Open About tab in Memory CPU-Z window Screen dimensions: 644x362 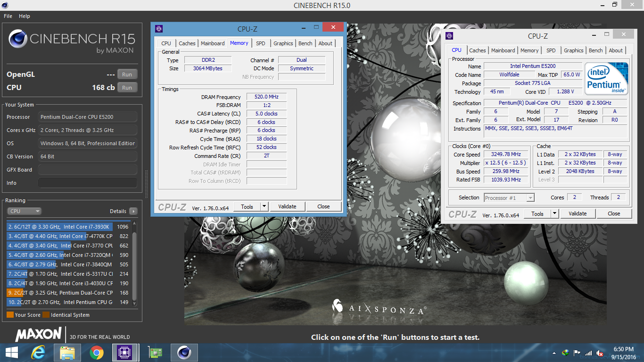coord(325,43)
